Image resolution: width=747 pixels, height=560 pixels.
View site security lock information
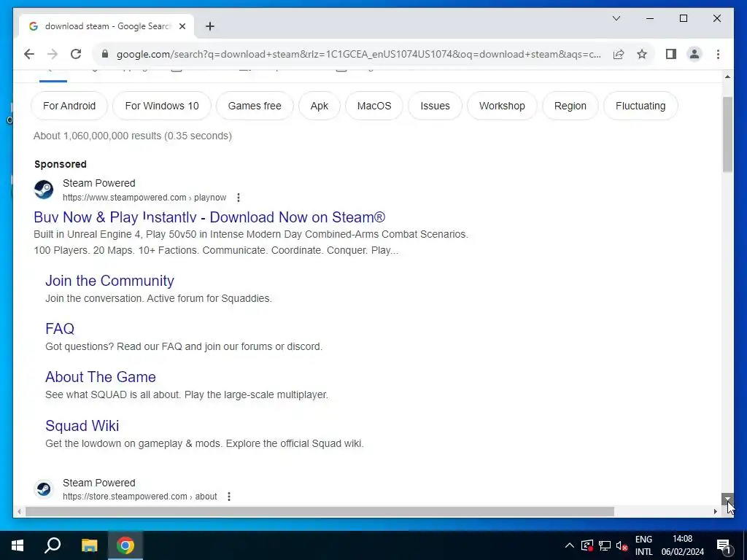[105, 54]
